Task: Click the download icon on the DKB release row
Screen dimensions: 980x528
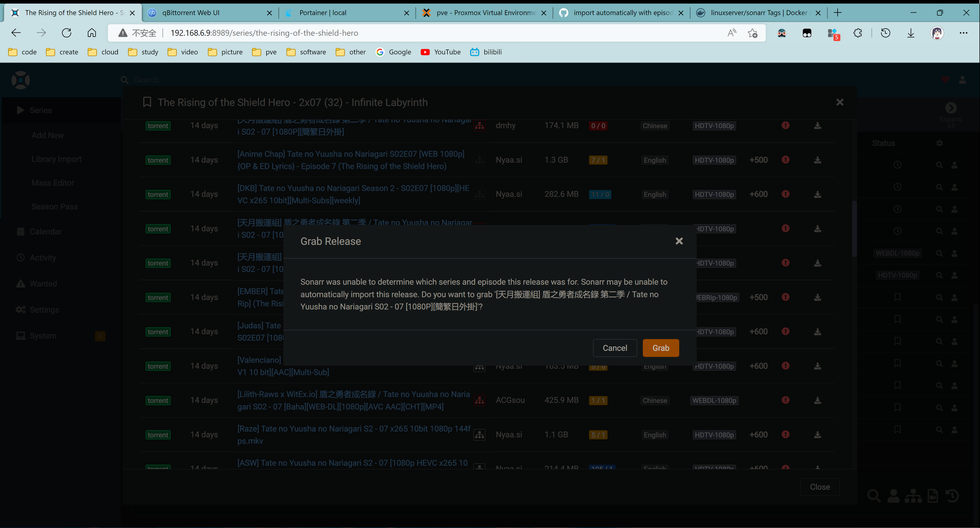Action: tap(818, 194)
